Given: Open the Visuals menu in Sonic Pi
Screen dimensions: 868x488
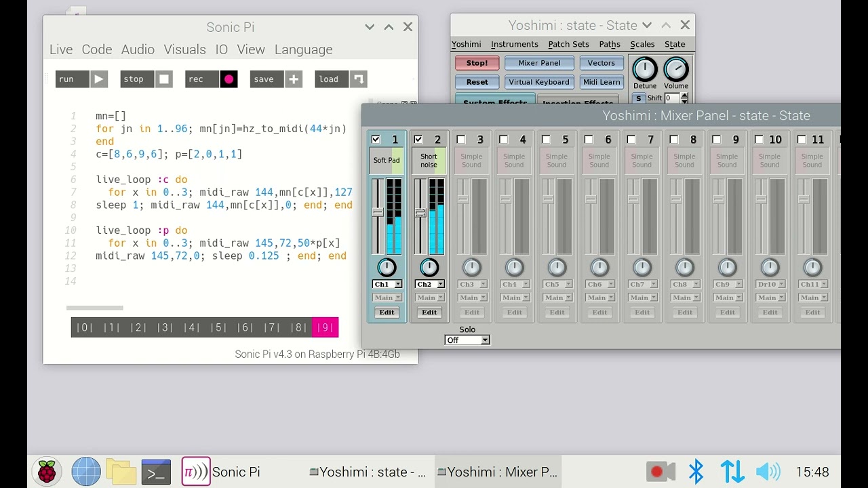Looking at the screenshot, I should (x=184, y=49).
